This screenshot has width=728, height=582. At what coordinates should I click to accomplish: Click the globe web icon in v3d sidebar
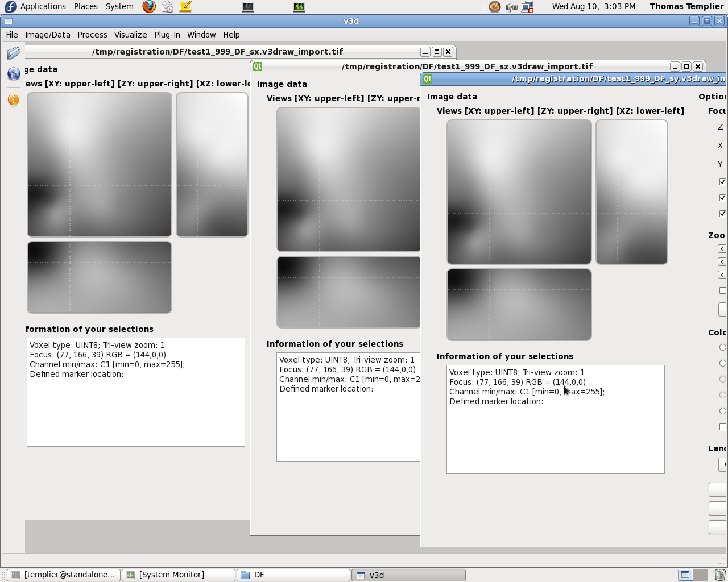[x=14, y=74]
